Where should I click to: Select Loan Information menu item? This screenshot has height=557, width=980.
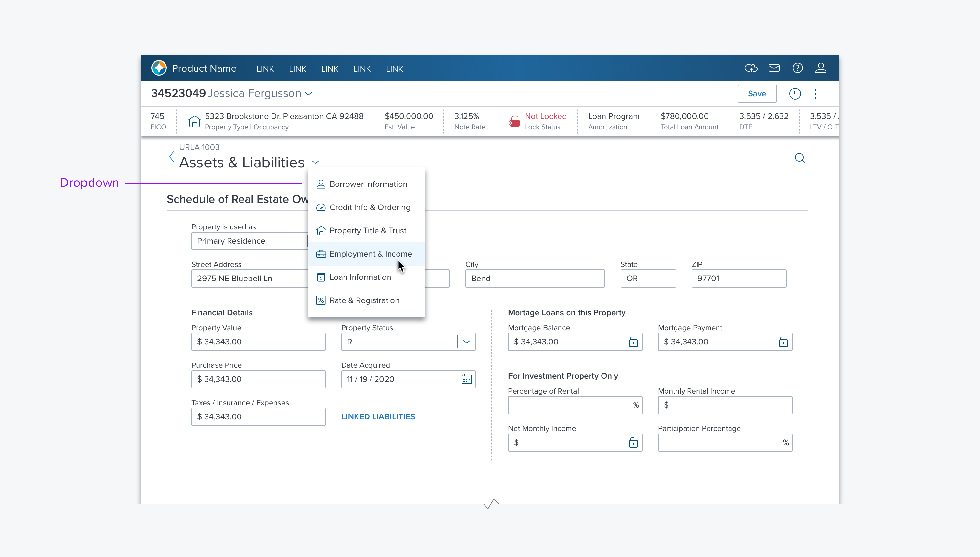tap(366, 277)
